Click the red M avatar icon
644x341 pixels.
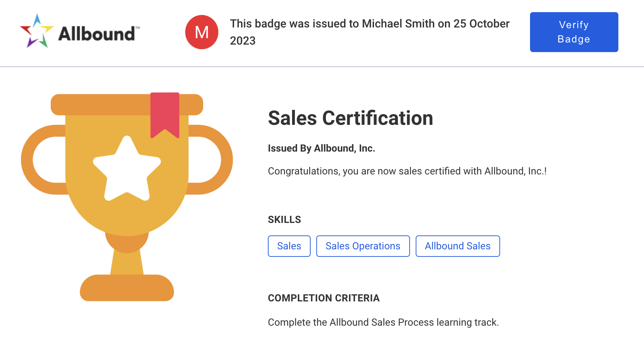tap(202, 32)
